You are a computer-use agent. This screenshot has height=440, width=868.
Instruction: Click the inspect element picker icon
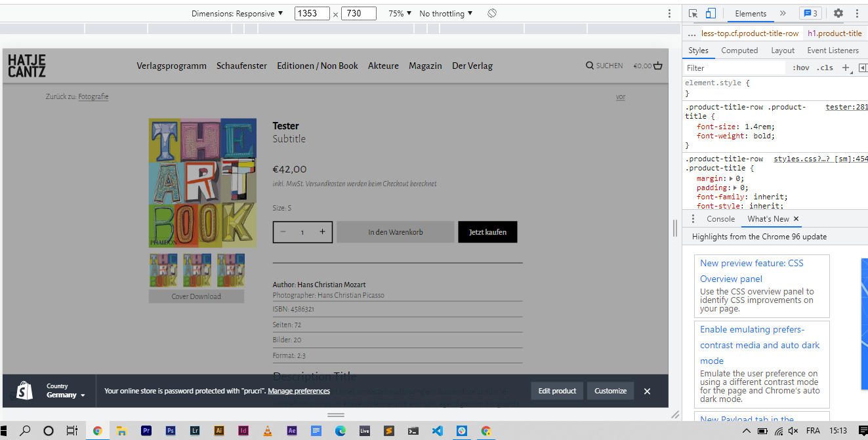693,13
